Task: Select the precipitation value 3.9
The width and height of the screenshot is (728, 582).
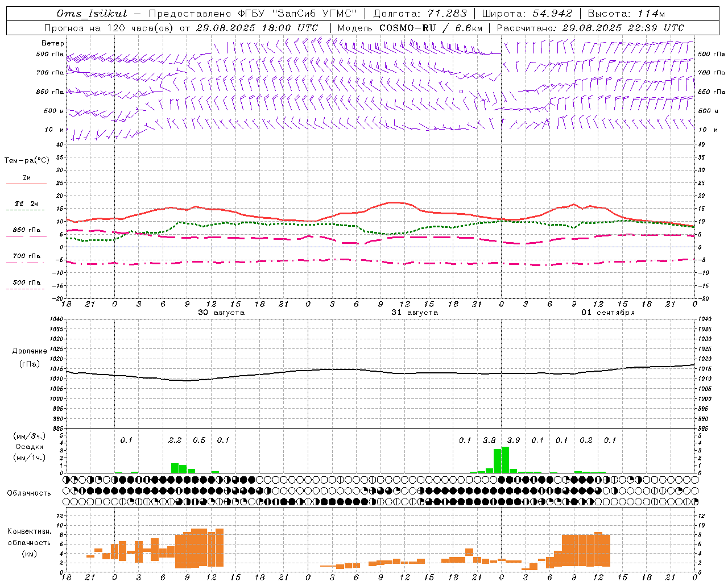Action: 514,440
